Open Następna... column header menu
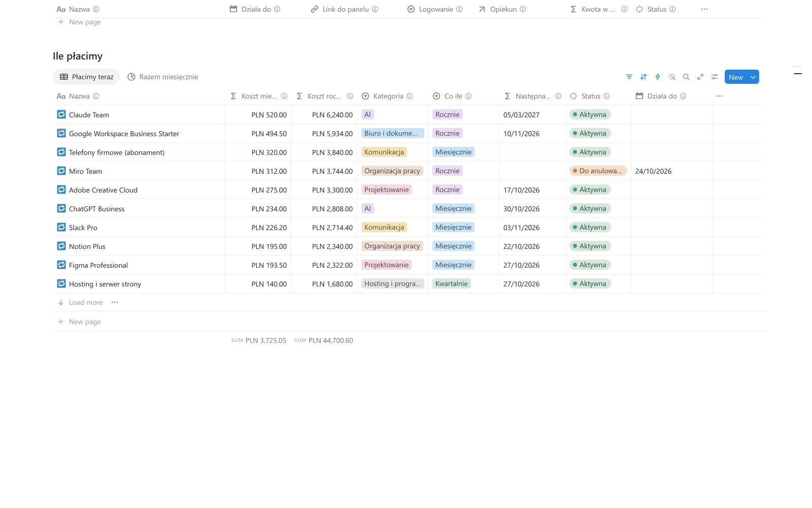Screen dimensions: 812x508 pos(532,96)
